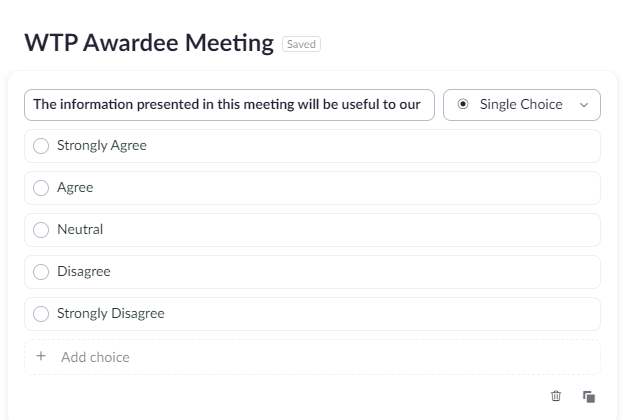
Task: Delete the question with the trash icon
Action: [557, 396]
